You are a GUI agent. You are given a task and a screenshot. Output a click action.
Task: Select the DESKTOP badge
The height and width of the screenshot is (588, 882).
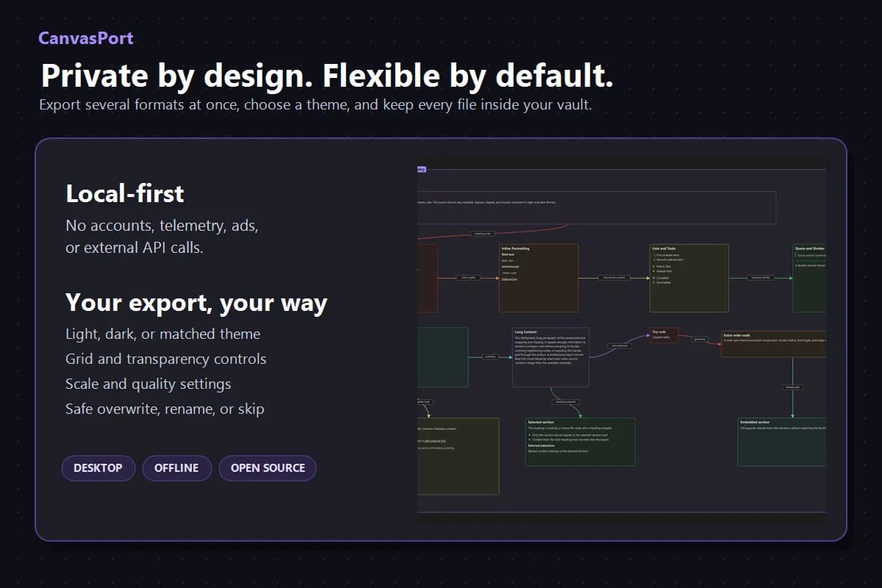point(98,468)
